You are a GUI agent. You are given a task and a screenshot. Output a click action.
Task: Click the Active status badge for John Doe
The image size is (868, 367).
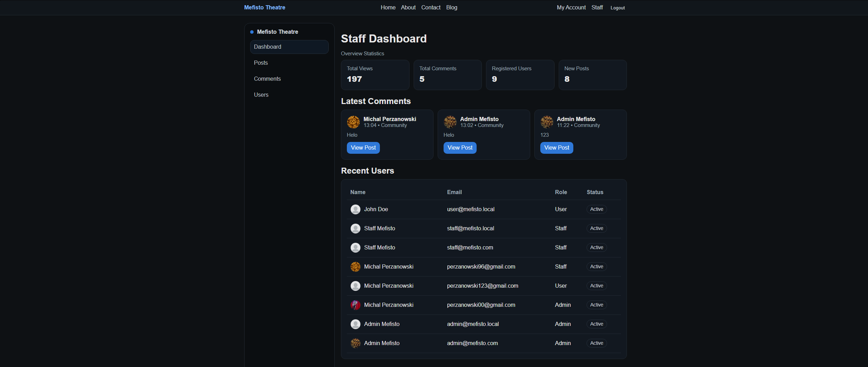point(596,209)
